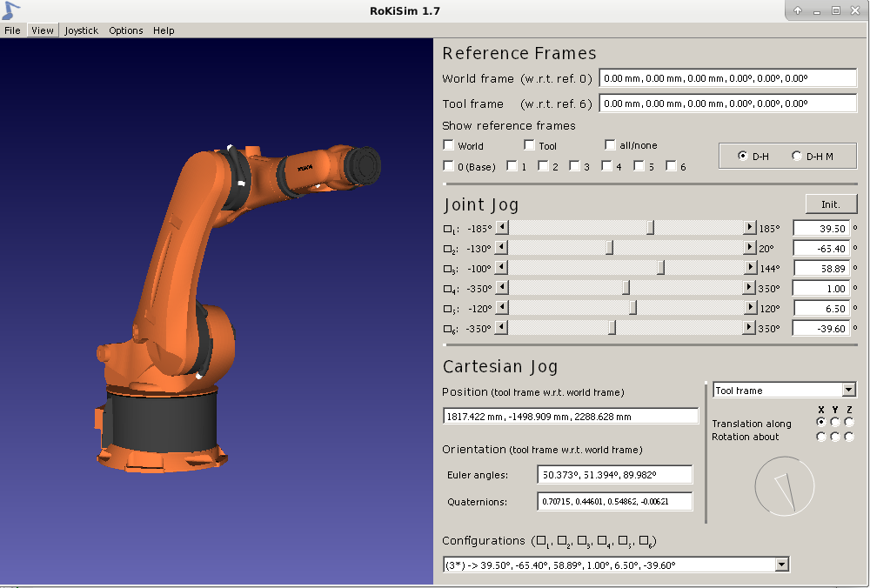Select Translation along X radio button
The image size is (870, 588).
coord(821,422)
